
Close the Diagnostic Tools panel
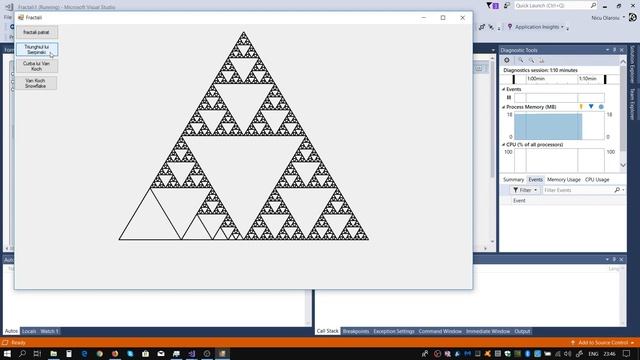[x=622, y=50]
